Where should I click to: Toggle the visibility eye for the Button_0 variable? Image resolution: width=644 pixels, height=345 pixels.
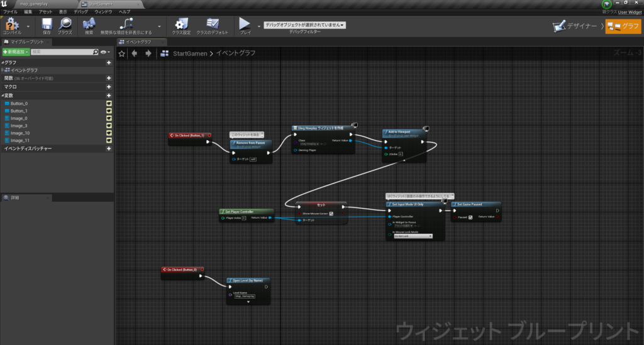coord(108,103)
